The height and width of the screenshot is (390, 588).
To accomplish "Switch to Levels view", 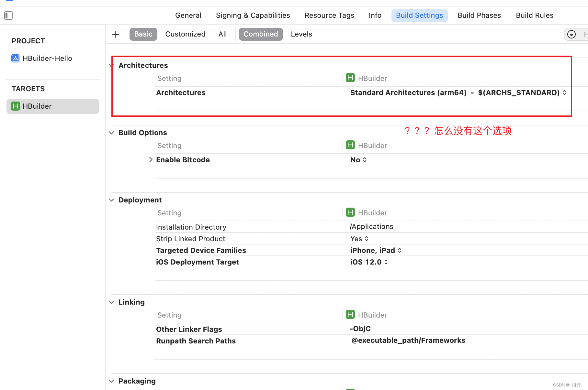I will 301,34.
